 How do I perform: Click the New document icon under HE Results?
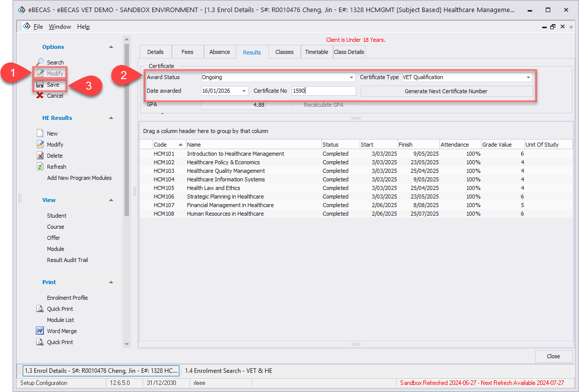point(40,134)
